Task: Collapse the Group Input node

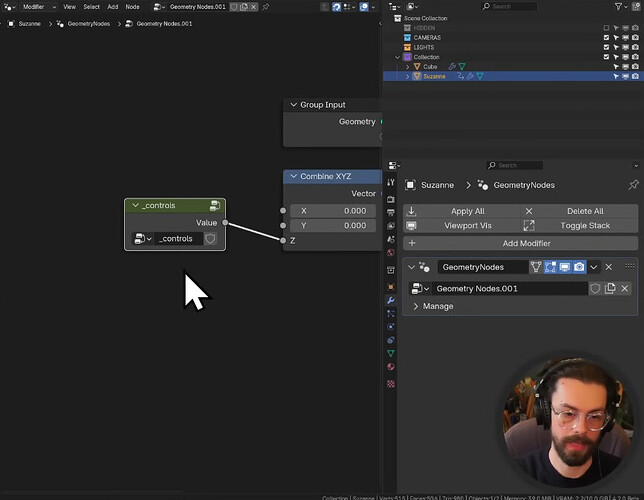Action: [x=293, y=105]
